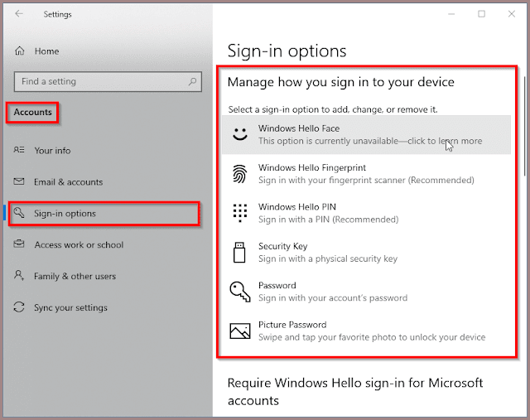The height and width of the screenshot is (420, 530).
Task: Click the fingerprint icon
Action: coord(239,174)
